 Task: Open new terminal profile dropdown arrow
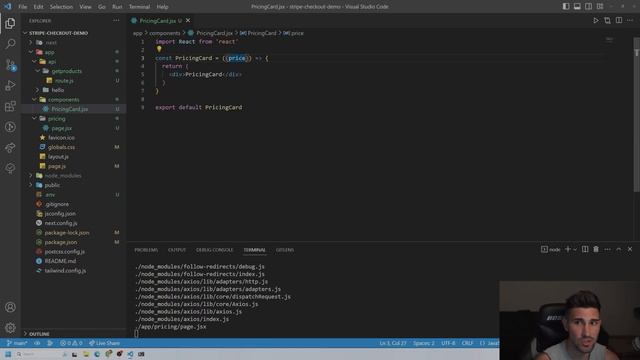[x=575, y=249]
